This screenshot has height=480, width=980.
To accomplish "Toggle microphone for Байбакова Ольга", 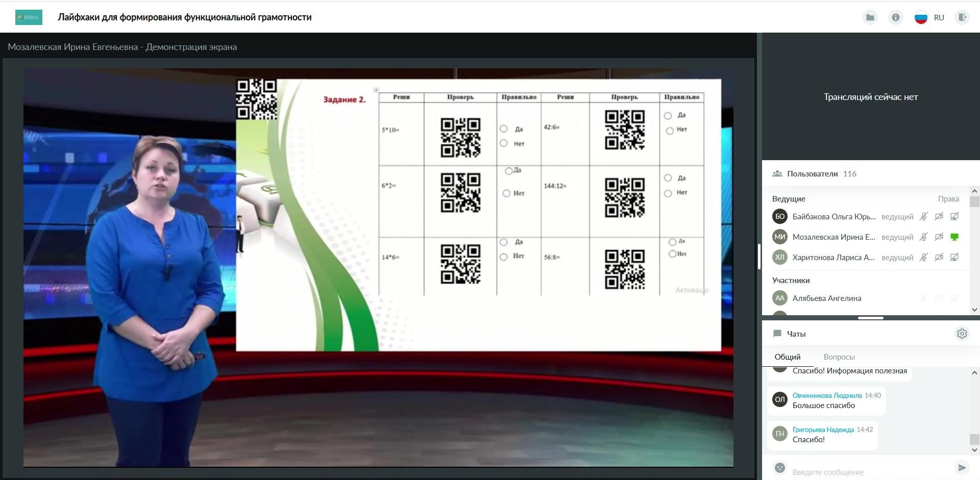I will point(923,217).
